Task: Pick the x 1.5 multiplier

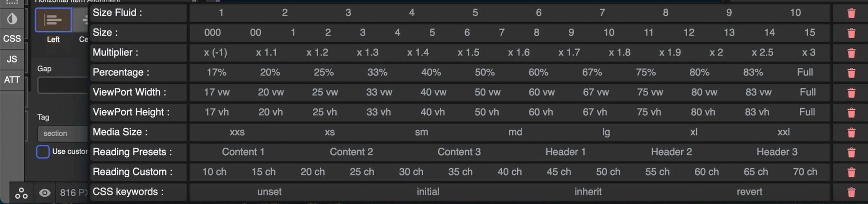Action: (468, 52)
